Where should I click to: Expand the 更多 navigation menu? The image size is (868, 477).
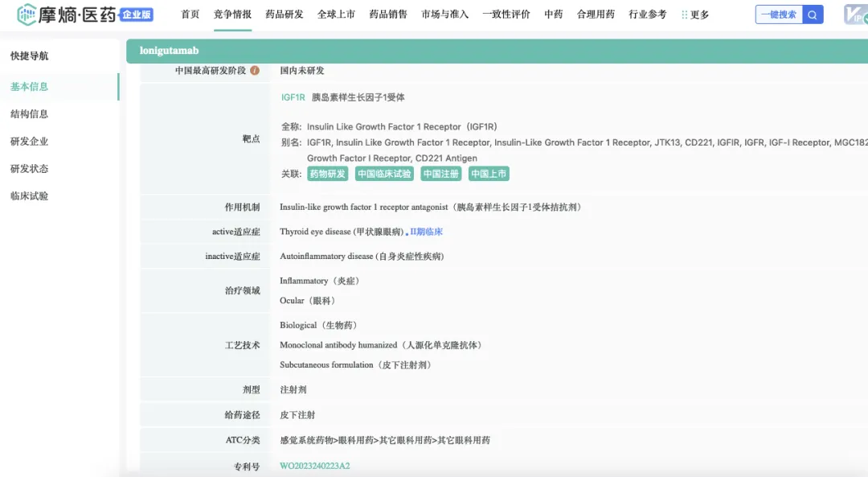pos(695,14)
